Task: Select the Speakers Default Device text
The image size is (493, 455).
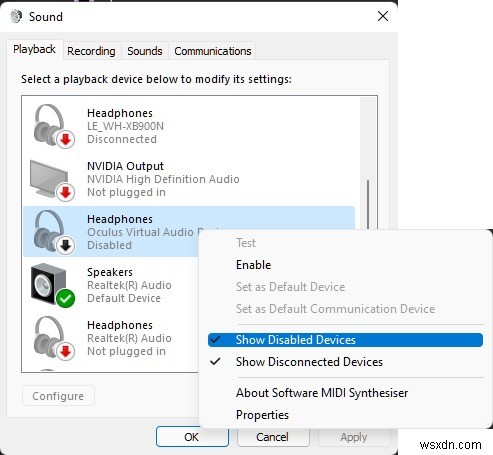Action: [124, 298]
